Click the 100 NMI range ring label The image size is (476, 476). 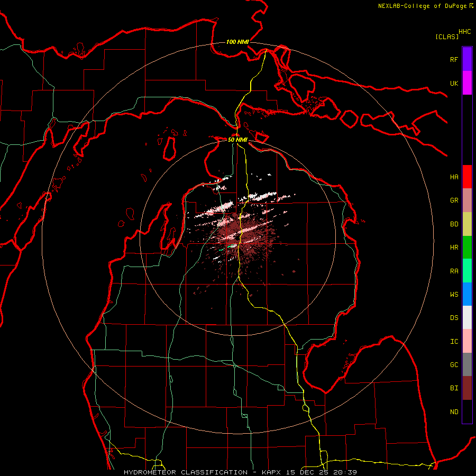pyautogui.click(x=237, y=42)
